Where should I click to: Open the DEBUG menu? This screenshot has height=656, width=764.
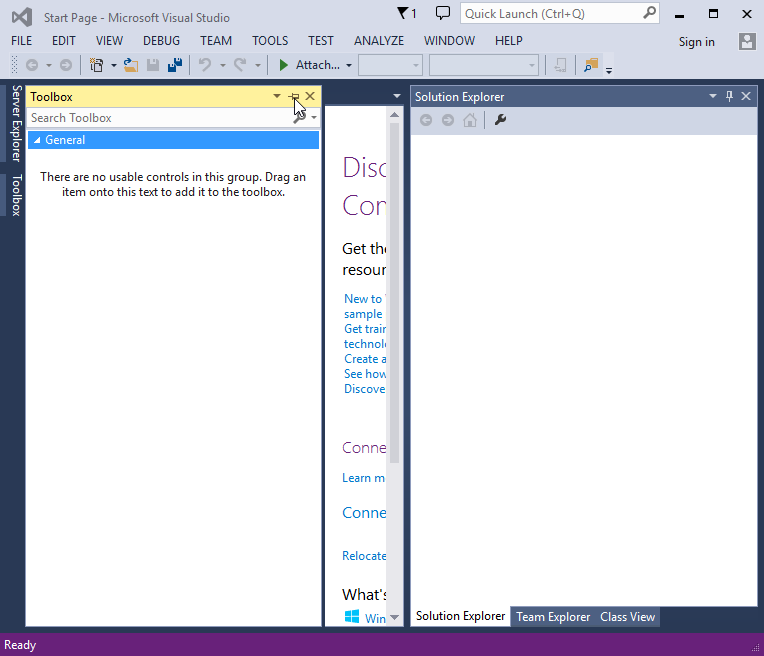[161, 41]
